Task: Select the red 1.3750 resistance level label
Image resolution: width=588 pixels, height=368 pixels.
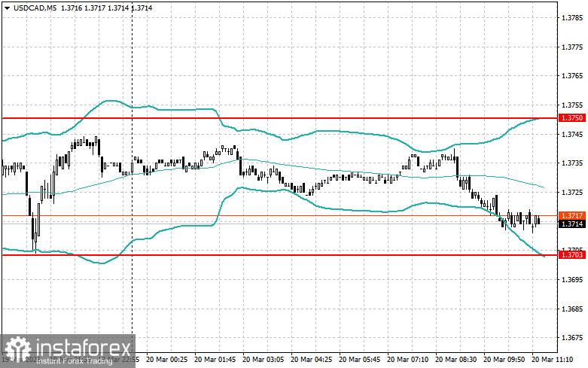Action: 572,118
